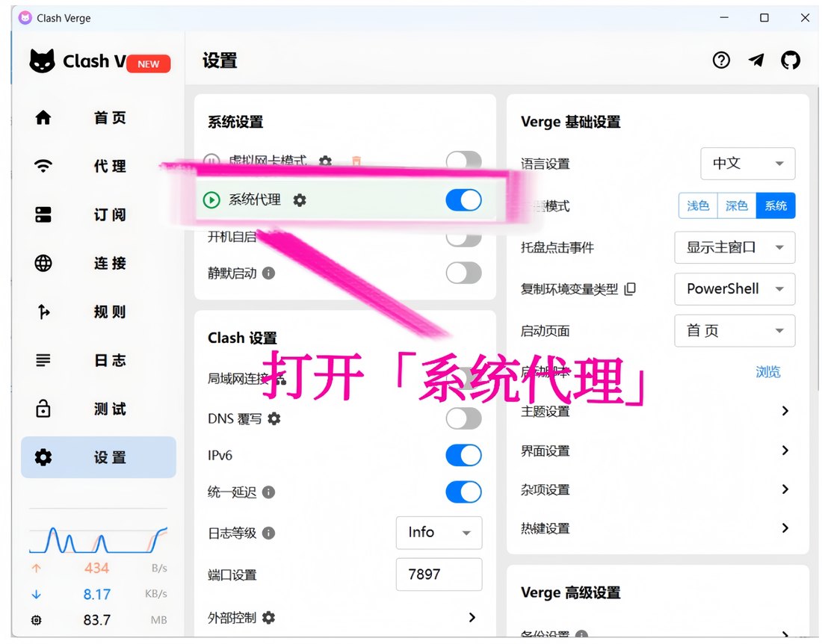Open DNS override gear settings

274,418
